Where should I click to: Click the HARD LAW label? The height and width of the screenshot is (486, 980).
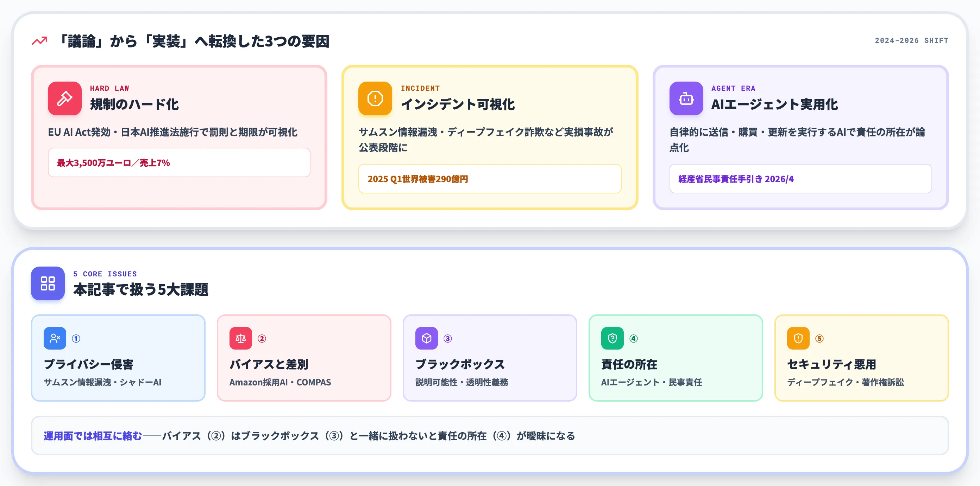[x=109, y=88]
